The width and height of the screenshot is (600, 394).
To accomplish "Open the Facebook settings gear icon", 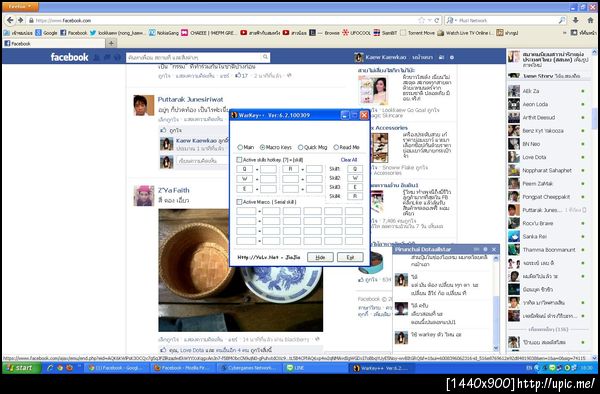I will pyautogui.click(x=452, y=57).
